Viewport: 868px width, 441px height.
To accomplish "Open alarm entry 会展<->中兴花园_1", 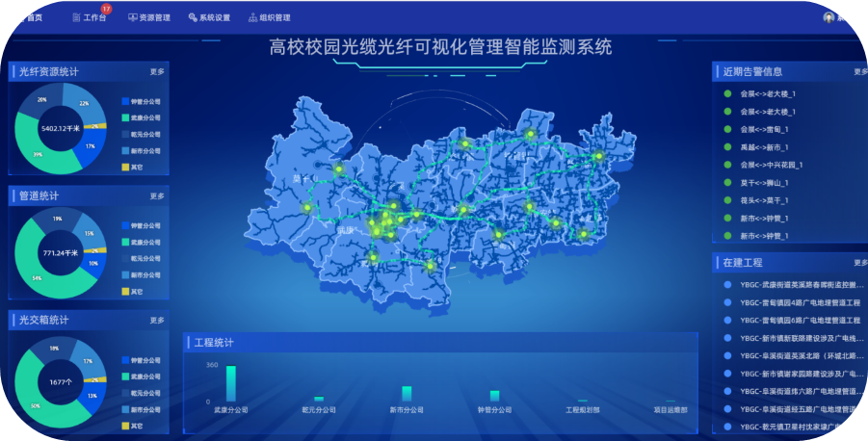I will 772,165.
